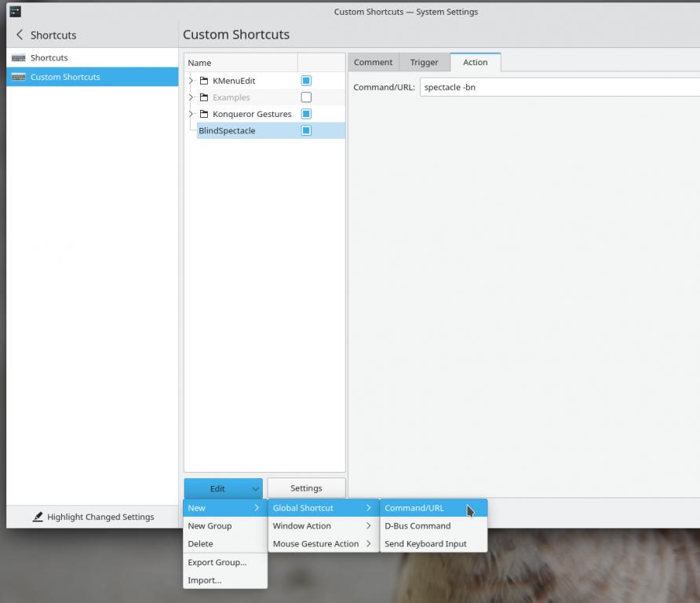Screen dimensions: 700x603
Task: Expand the KMenuEdit tree group
Action: point(191,81)
